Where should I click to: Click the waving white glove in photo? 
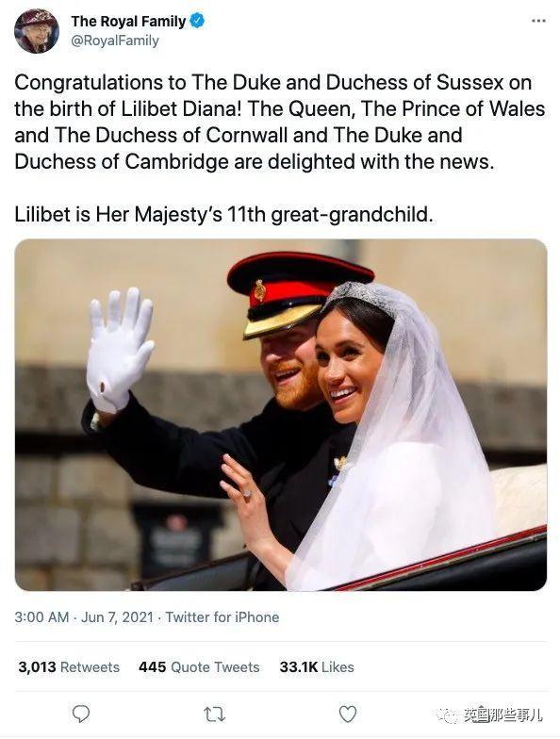click(119, 350)
